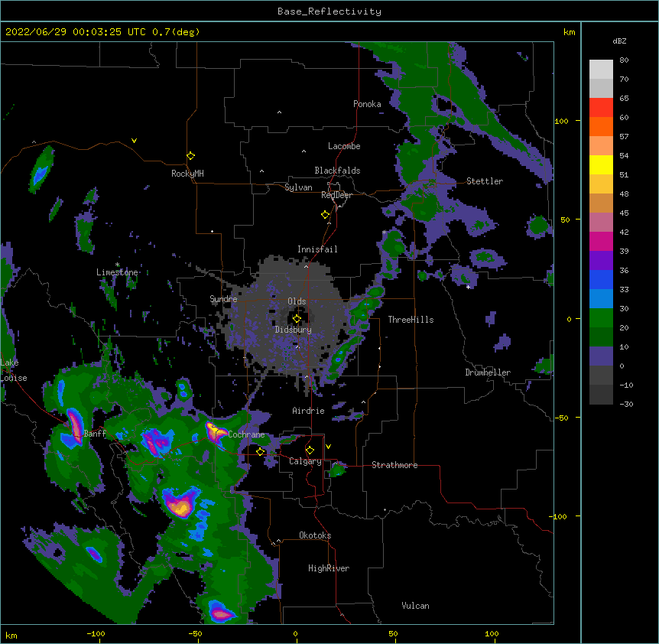The width and height of the screenshot is (659, 644).
Task: Click the Calgary city label
Action: pos(305,461)
